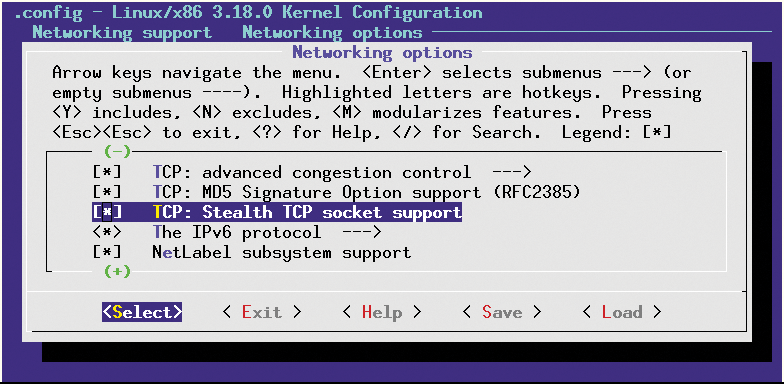Choose the Exit button
The height and width of the screenshot is (384, 784).
pyautogui.click(x=262, y=312)
